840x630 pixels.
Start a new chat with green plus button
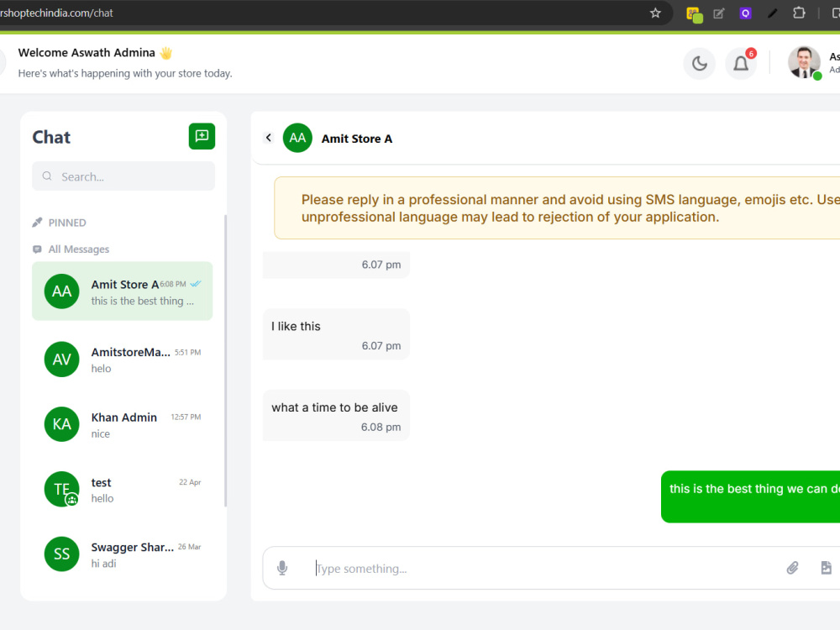tap(202, 136)
